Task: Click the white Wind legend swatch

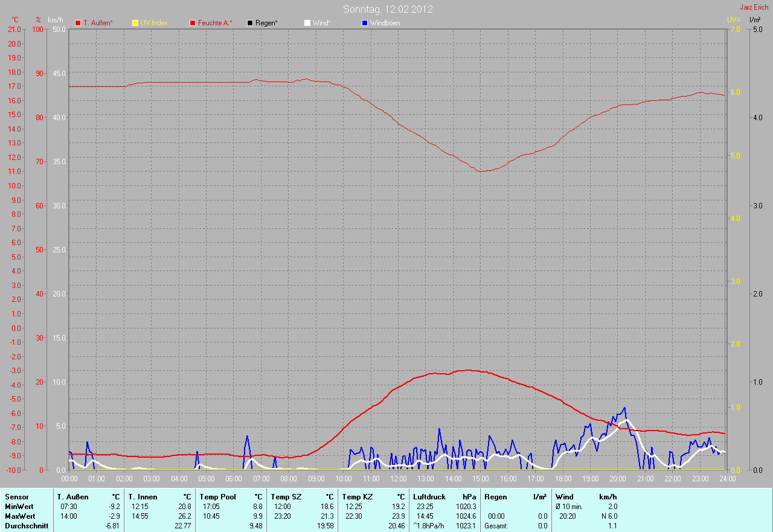Action: [307, 23]
